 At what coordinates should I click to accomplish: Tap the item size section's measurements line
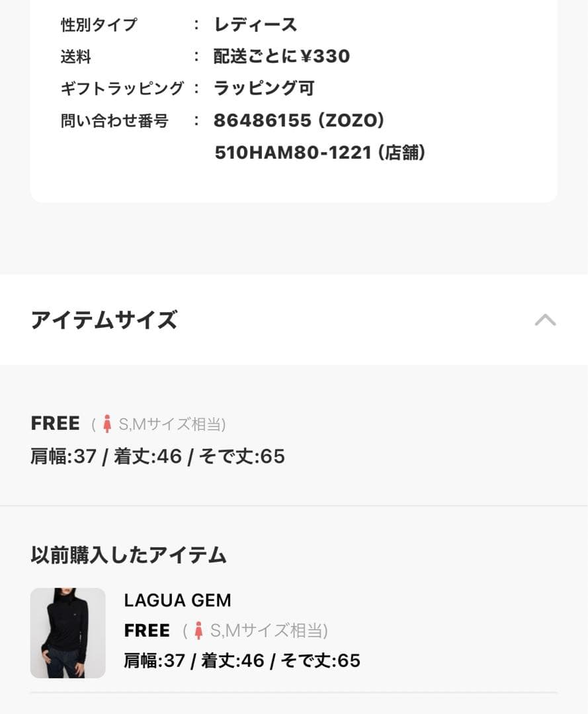(x=157, y=456)
